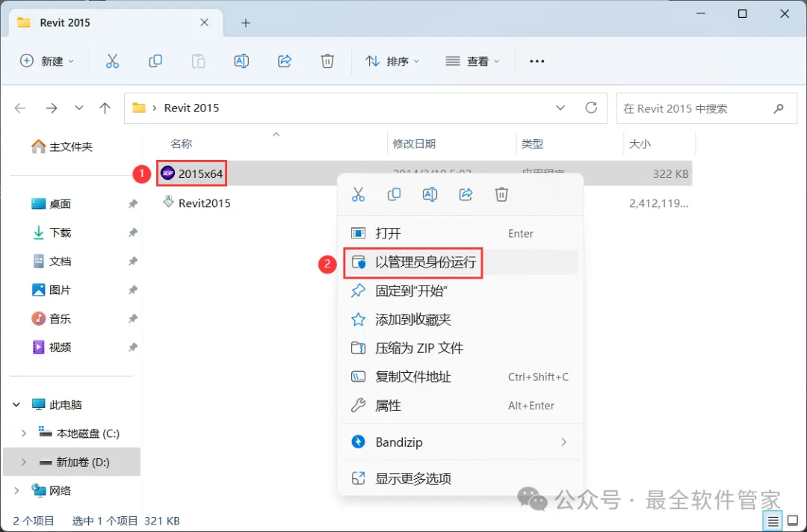Click the search magnifier icon
This screenshot has width=807, height=532.
(779, 108)
